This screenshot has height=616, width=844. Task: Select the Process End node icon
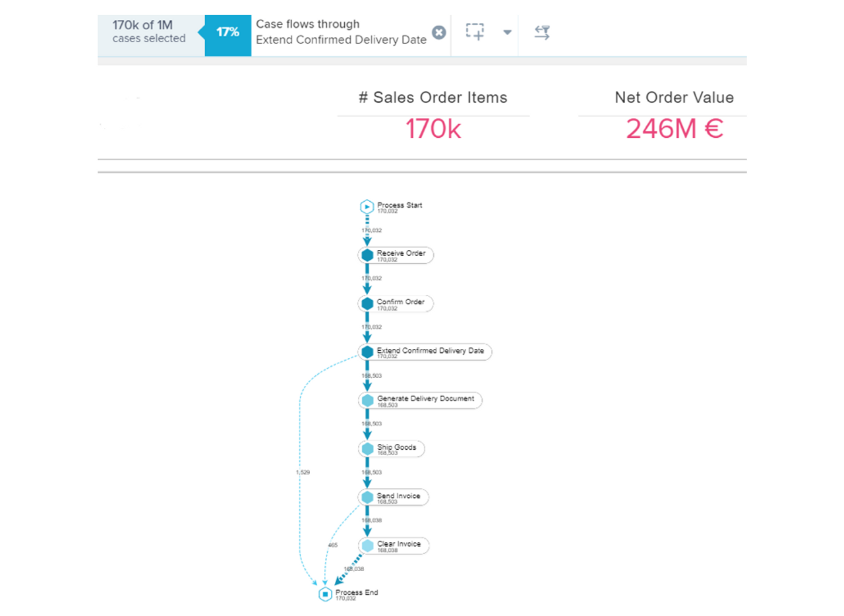325,594
